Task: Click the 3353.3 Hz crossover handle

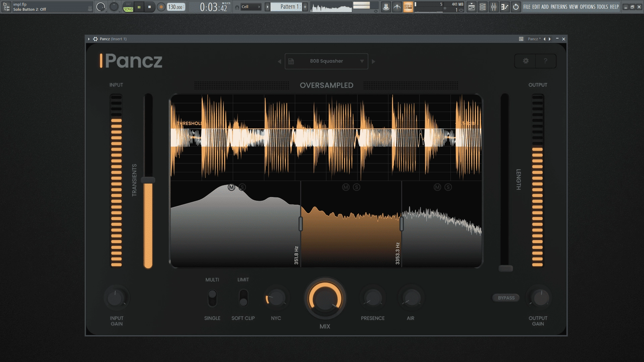Action: point(401,224)
